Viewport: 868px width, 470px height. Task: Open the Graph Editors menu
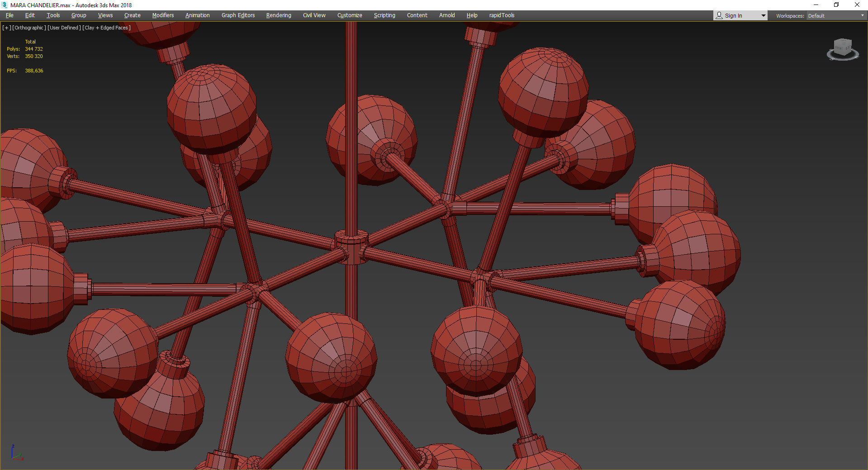(x=238, y=15)
